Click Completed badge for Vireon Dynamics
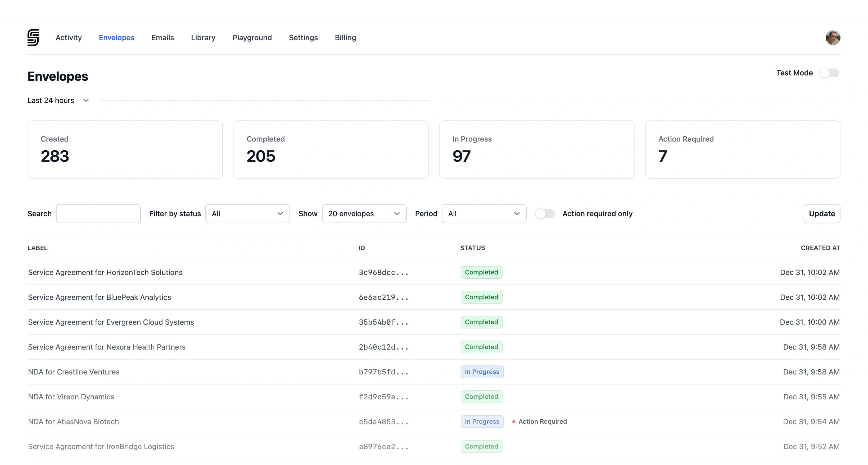This screenshot has width=868, height=465. 481,397
